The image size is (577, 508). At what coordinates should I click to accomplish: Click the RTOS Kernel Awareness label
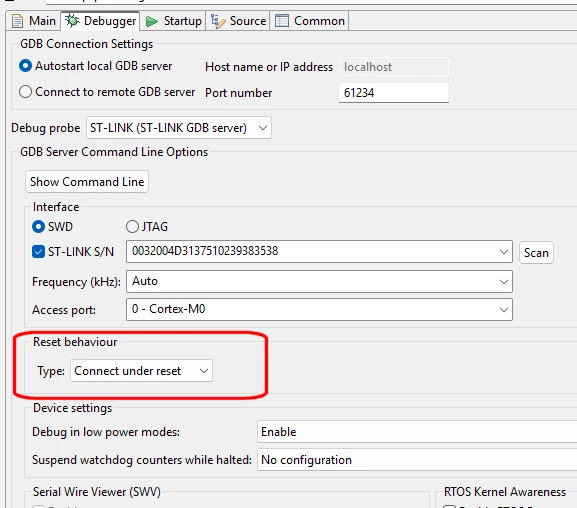click(505, 492)
